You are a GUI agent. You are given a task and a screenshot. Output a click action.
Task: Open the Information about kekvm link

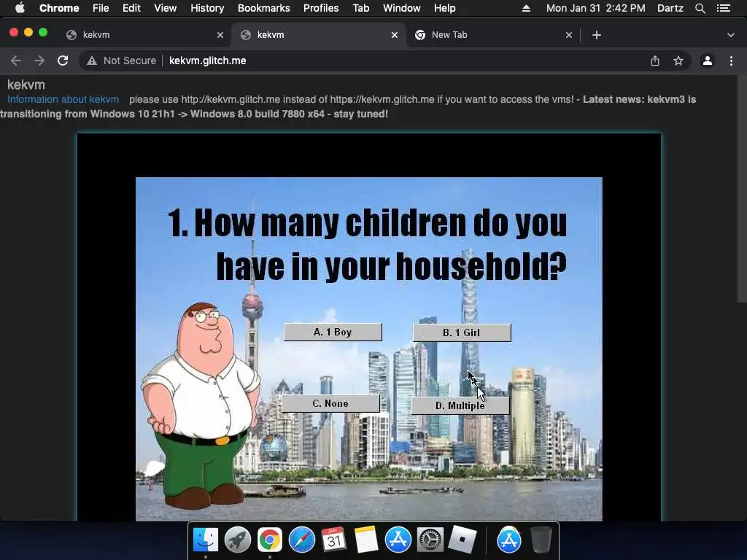(x=63, y=99)
